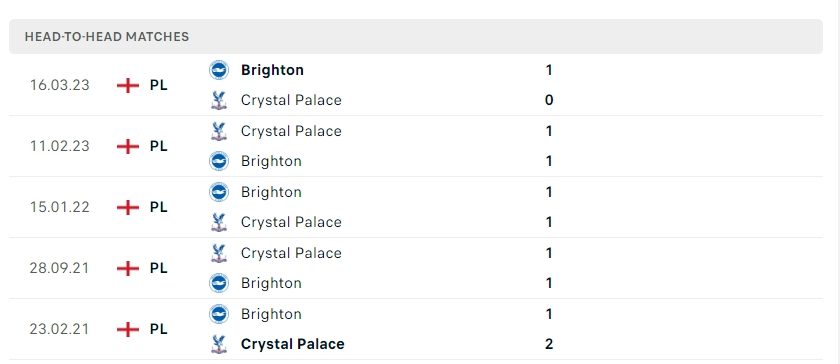This screenshot has width=840, height=364.
Task: Select PL league label in 23.02.21 row
Action: click(x=159, y=329)
